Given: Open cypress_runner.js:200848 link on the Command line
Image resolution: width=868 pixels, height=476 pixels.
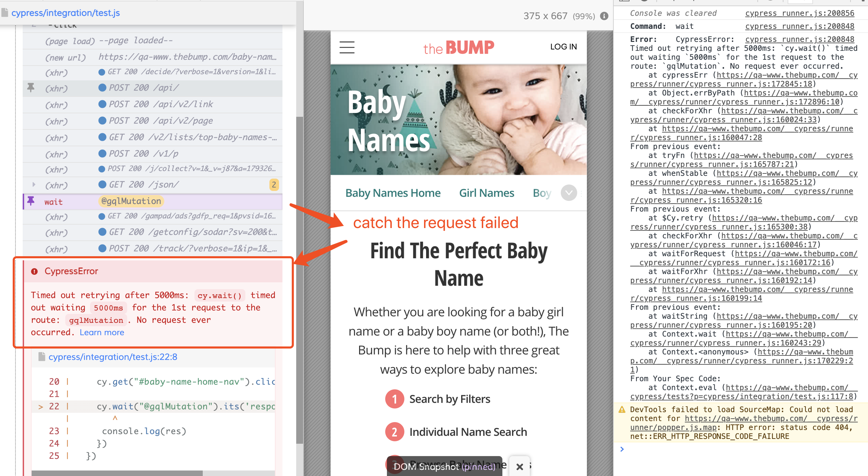Looking at the screenshot, I should pyautogui.click(x=800, y=26).
